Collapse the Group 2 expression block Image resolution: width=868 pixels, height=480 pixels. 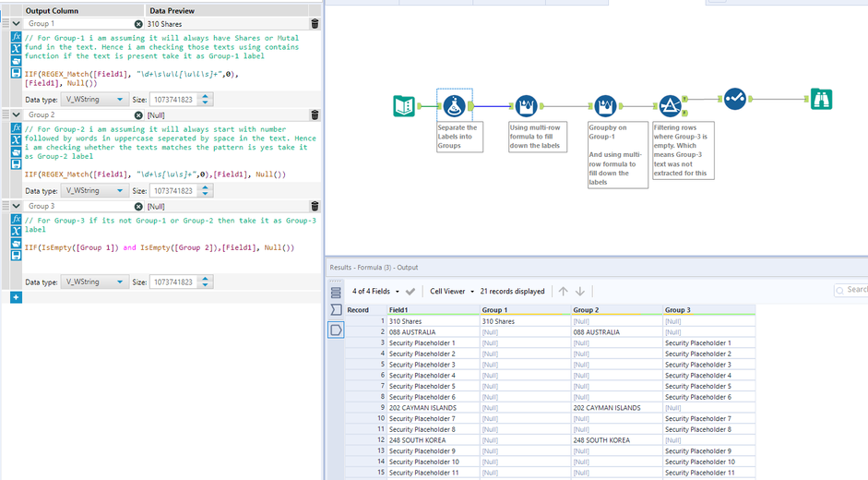tap(16, 114)
